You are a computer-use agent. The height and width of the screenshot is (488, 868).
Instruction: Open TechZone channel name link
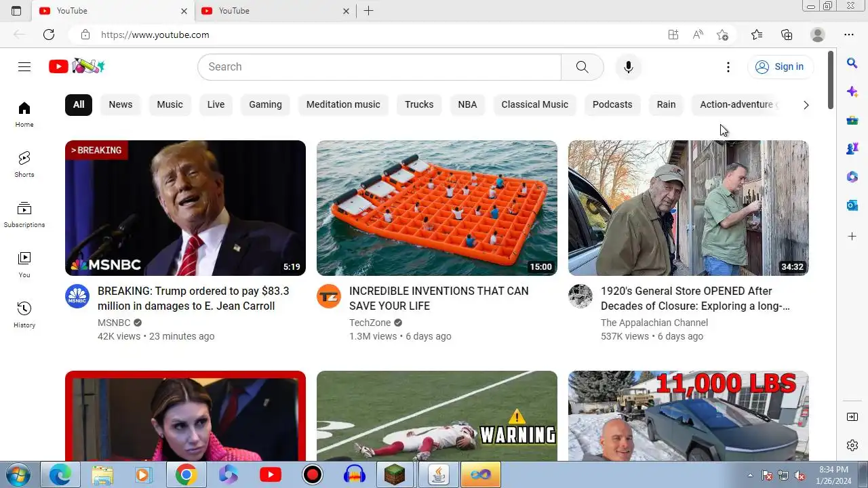370,323
